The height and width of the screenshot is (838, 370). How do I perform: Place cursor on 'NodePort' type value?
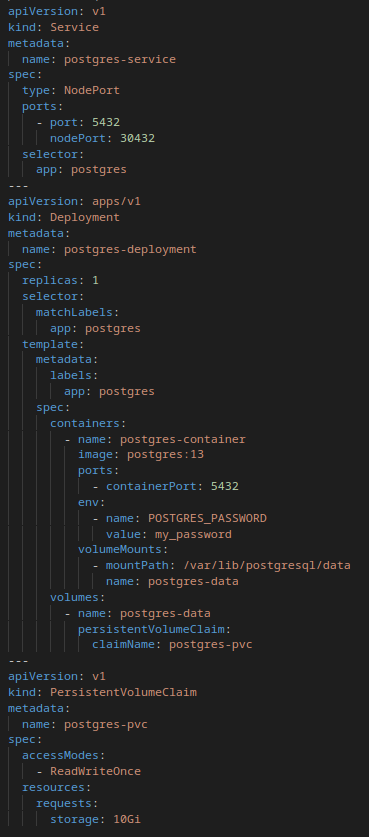click(x=92, y=90)
